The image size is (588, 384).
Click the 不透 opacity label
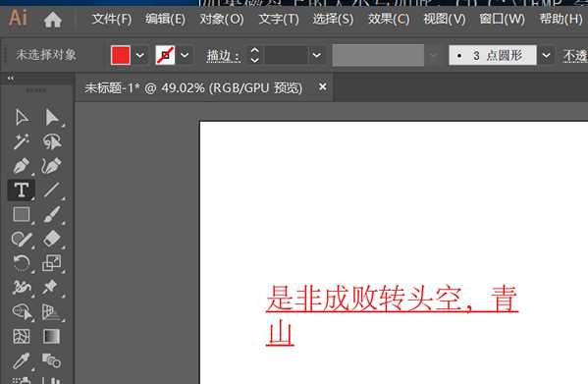[575, 56]
